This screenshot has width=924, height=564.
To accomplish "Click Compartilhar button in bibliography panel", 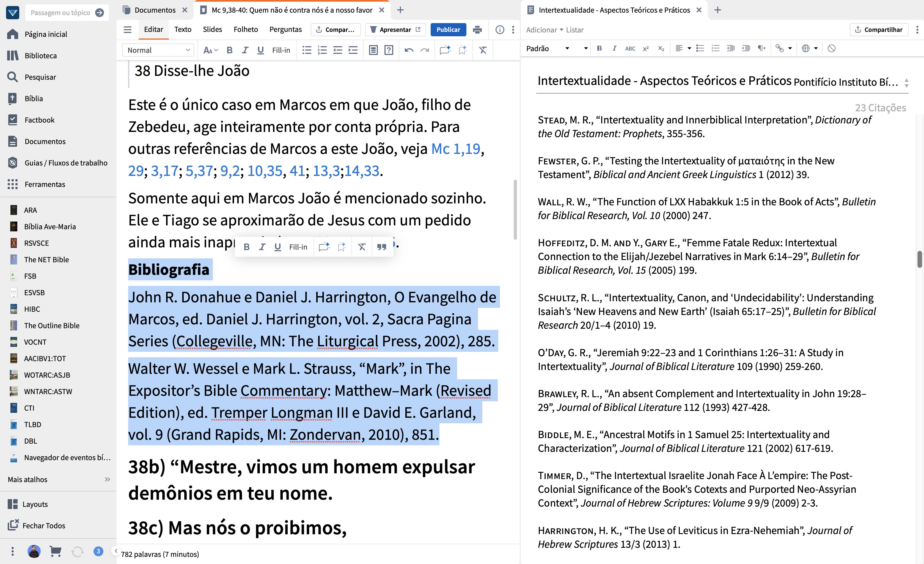I will (x=879, y=30).
